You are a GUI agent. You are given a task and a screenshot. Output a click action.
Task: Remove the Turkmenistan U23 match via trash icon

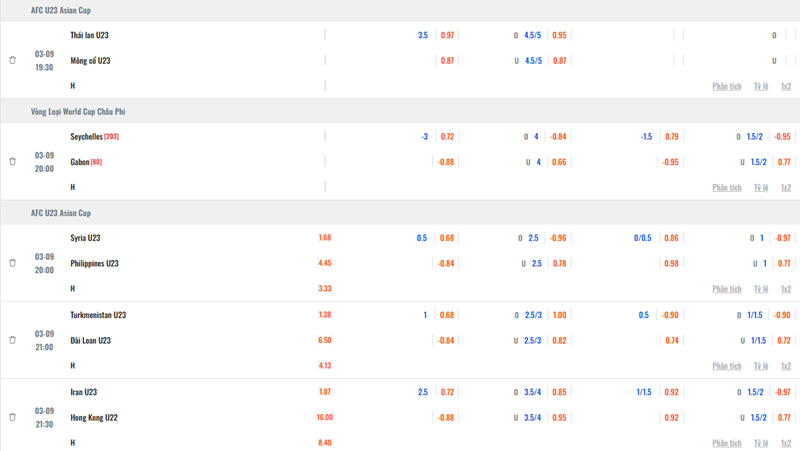click(x=13, y=340)
